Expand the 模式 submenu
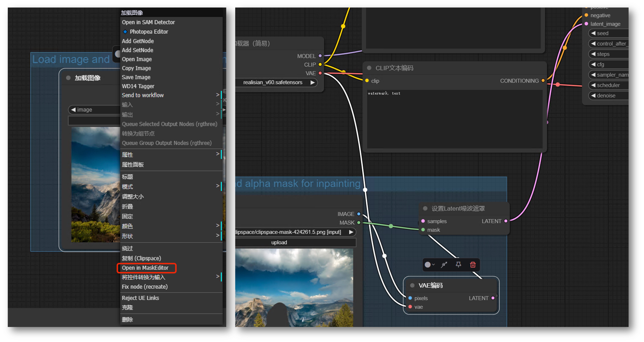This screenshot has height=342, width=644. pyautogui.click(x=171, y=186)
